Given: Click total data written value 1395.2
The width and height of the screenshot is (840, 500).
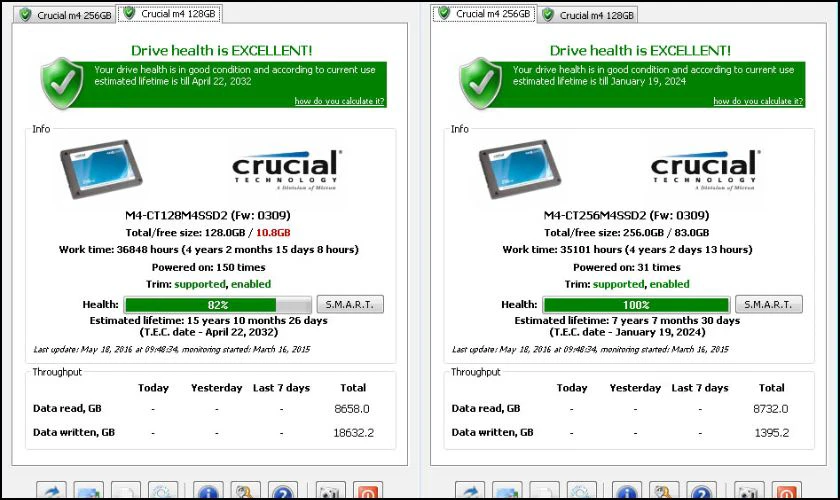Looking at the screenshot, I should (771, 433).
